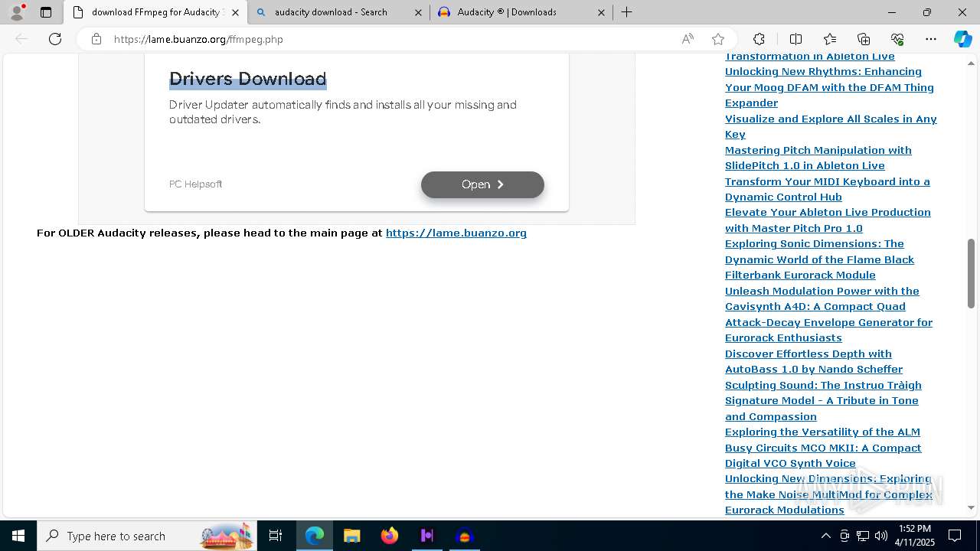The width and height of the screenshot is (980, 551).
Task: Click the Open button in the ad
Action: [x=482, y=184]
